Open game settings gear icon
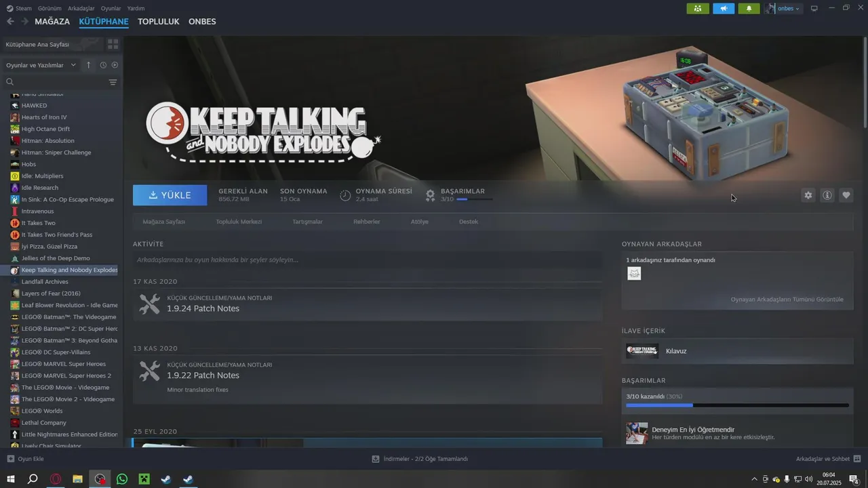The height and width of the screenshot is (488, 868). point(808,195)
